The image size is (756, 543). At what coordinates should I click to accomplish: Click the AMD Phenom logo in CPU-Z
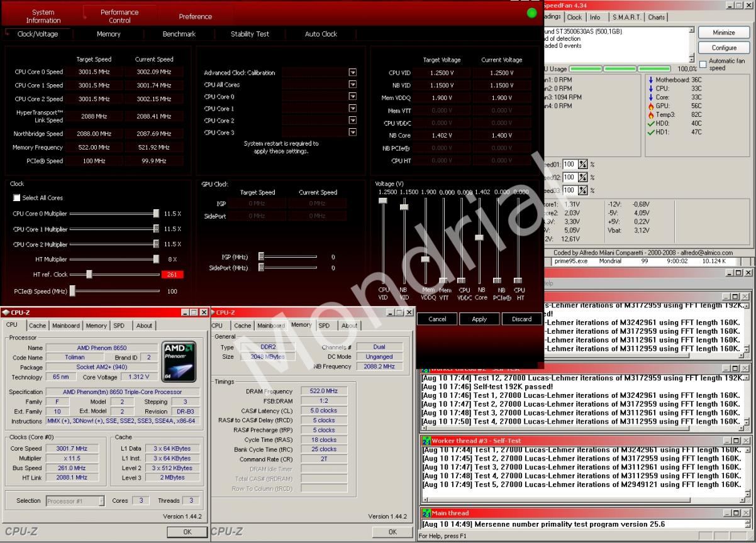pyautogui.click(x=179, y=362)
